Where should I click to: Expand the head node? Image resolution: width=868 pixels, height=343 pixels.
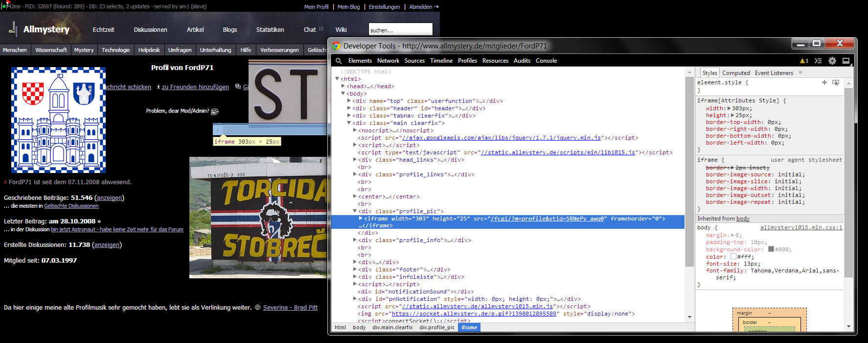coord(343,86)
